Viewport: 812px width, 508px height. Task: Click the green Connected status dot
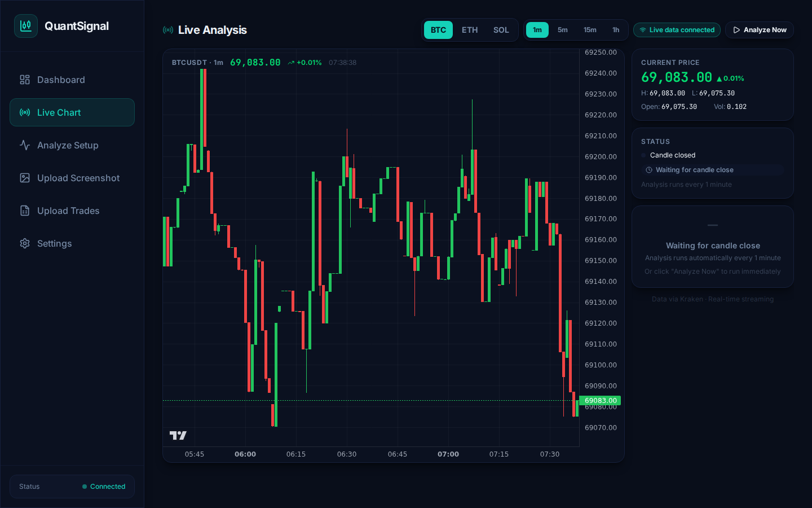[x=85, y=487]
